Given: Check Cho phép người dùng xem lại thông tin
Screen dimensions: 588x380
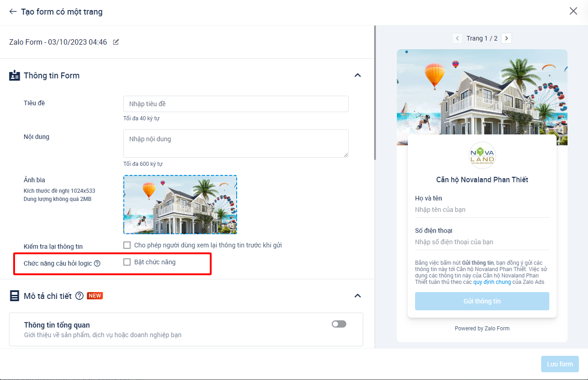Looking at the screenshot, I should [127, 245].
